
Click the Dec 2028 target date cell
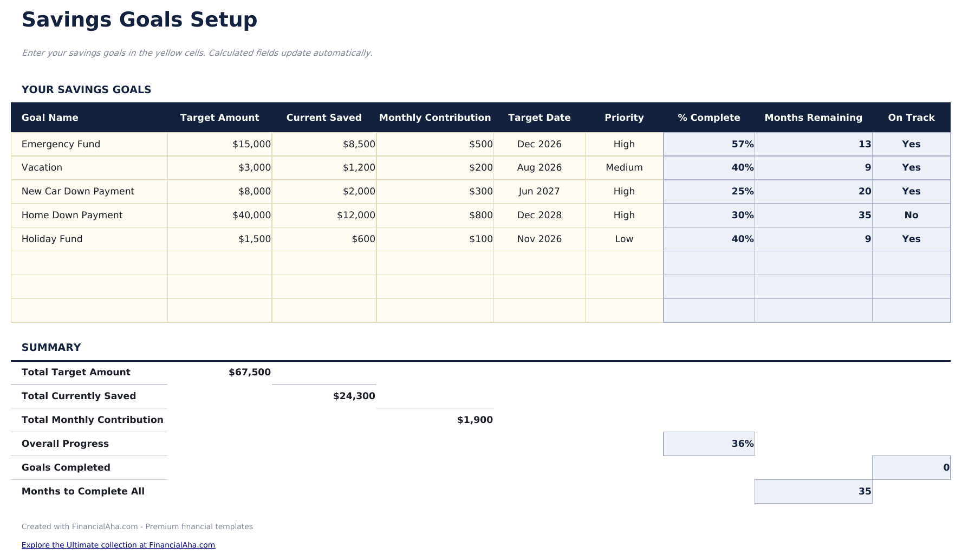pyautogui.click(x=539, y=215)
